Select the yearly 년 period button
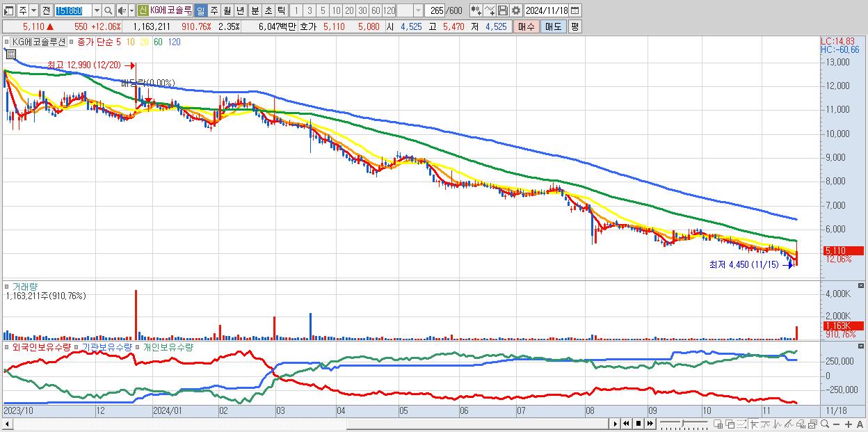 (240, 10)
